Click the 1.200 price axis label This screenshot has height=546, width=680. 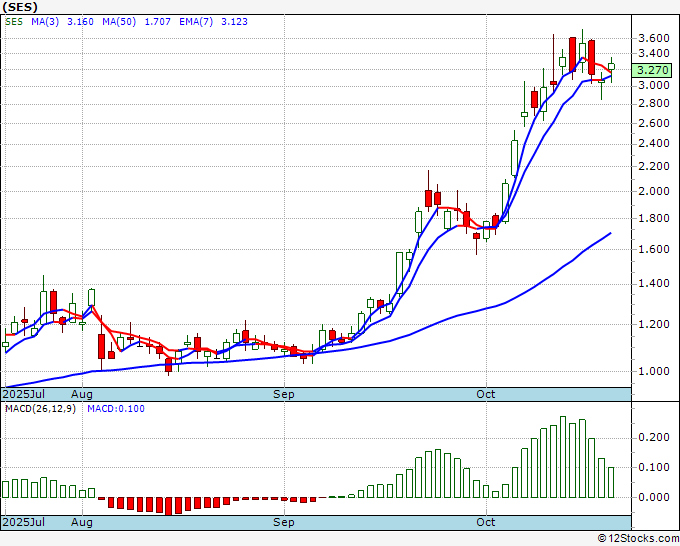[x=654, y=324]
